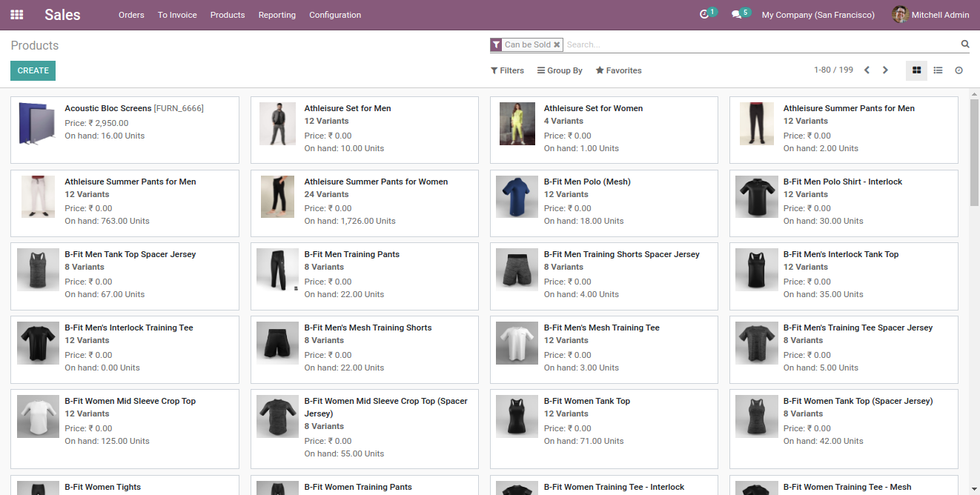Open the Configuration menu
This screenshot has width=980, height=495.
(x=335, y=15)
